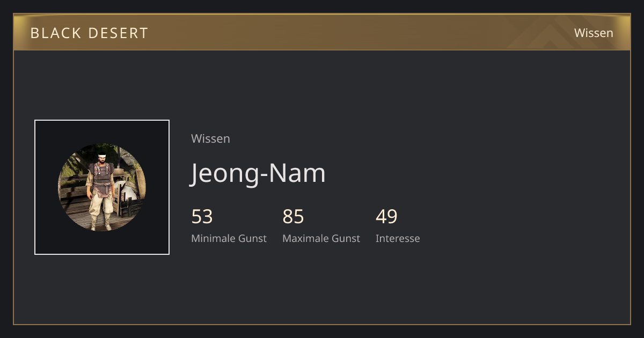The image size is (644, 338).
Task: Select the small Wissen label above name
Action: (x=210, y=138)
